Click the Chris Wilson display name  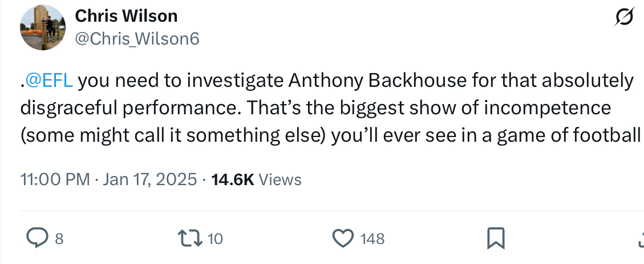coord(126,16)
